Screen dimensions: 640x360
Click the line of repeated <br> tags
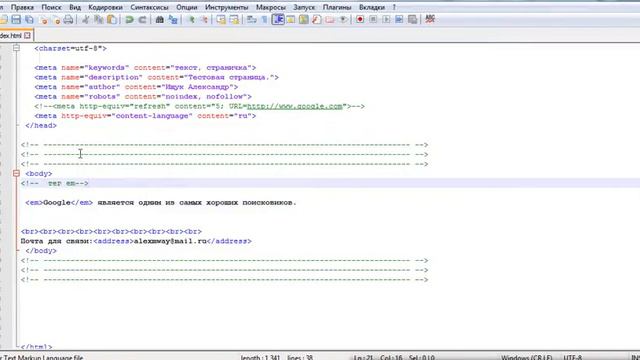pos(111,231)
